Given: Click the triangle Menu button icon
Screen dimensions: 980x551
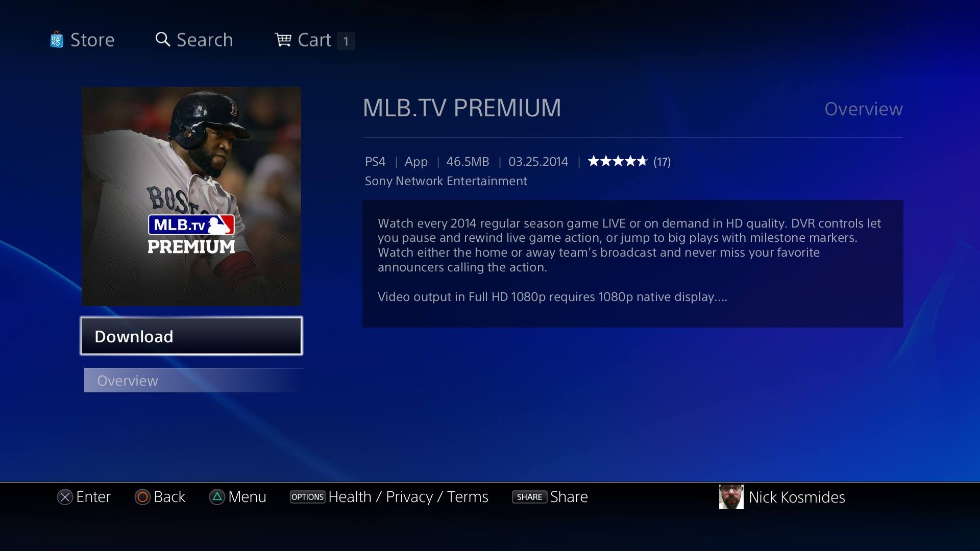Looking at the screenshot, I should pyautogui.click(x=217, y=497).
